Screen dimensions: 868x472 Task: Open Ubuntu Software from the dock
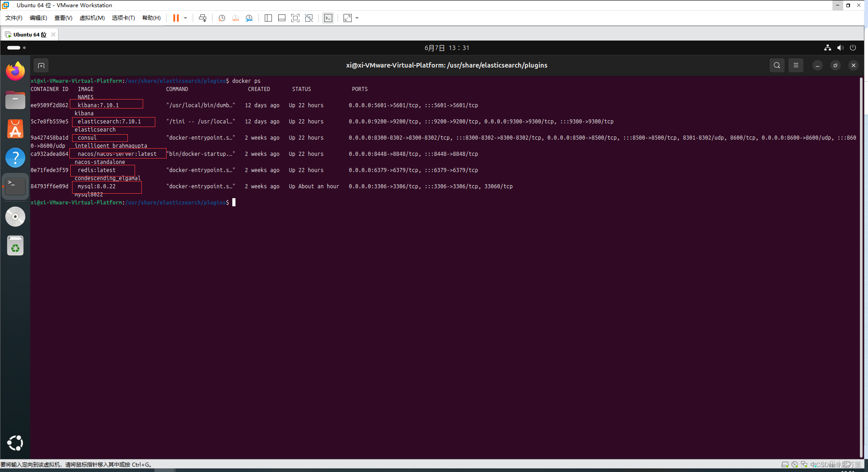click(x=15, y=129)
